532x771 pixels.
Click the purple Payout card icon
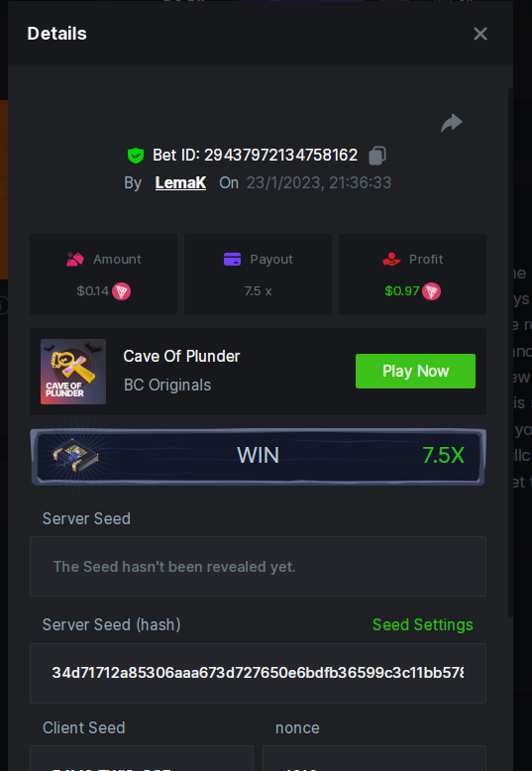click(x=232, y=259)
